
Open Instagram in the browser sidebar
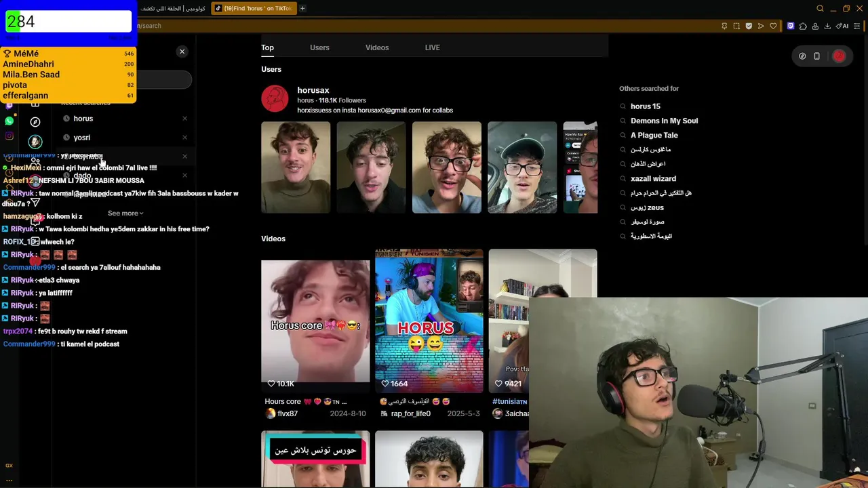click(x=9, y=136)
